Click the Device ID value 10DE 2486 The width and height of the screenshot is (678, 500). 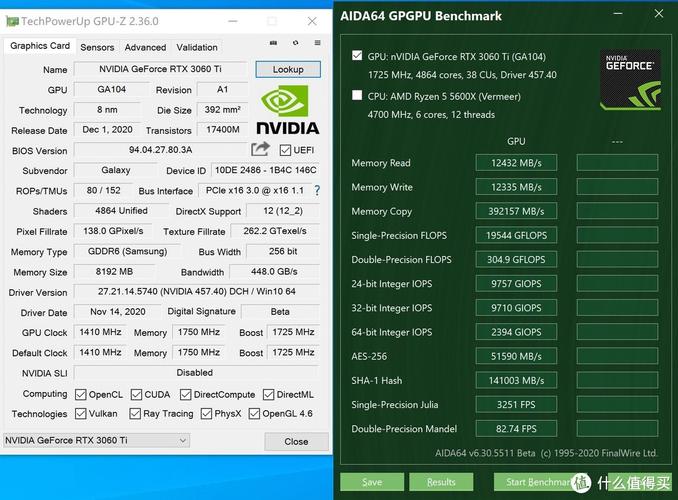(x=265, y=170)
